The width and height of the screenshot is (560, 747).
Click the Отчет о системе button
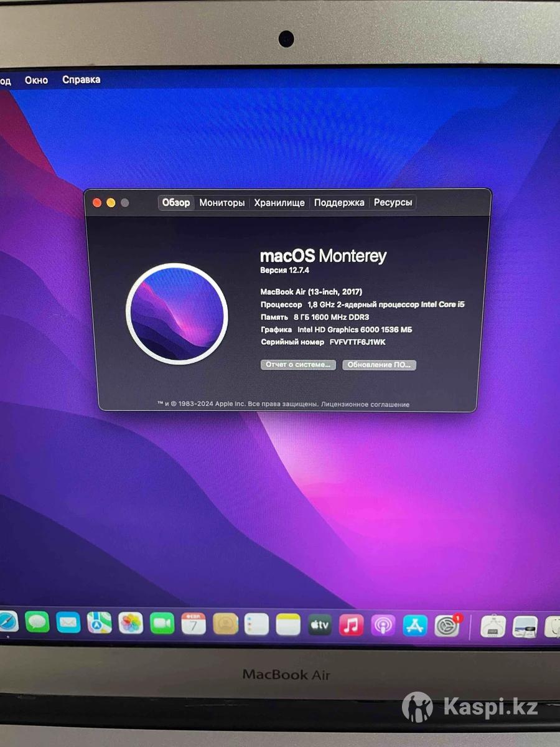[x=298, y=365]
